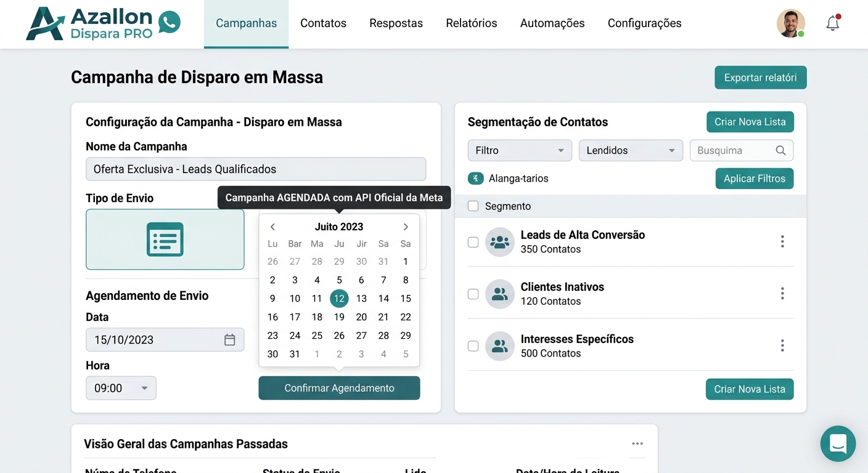
Task: Open the Relatórios tab
Action: [472, 23]
